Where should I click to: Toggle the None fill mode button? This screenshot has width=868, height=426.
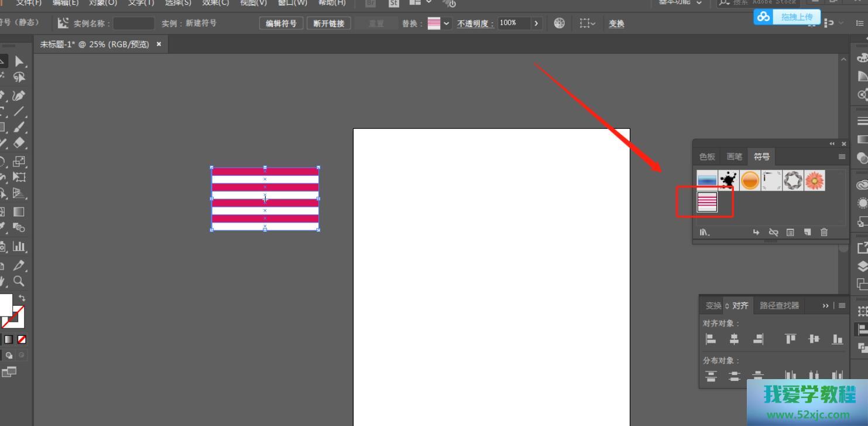22,339
